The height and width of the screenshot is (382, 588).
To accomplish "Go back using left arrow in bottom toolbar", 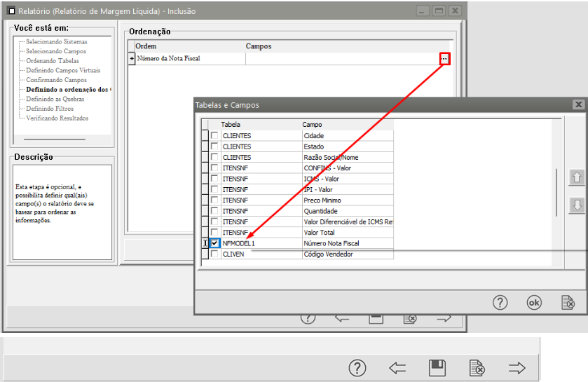I will [398, 367].
